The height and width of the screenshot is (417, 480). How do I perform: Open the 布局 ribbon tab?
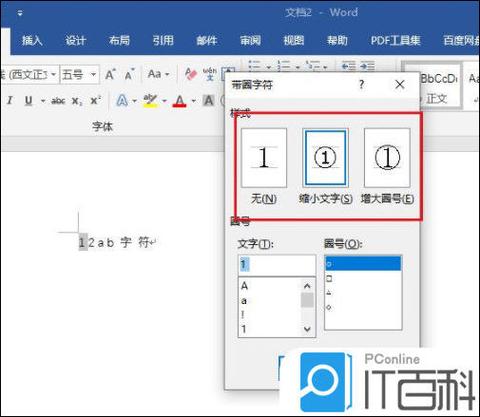point(119,41)
